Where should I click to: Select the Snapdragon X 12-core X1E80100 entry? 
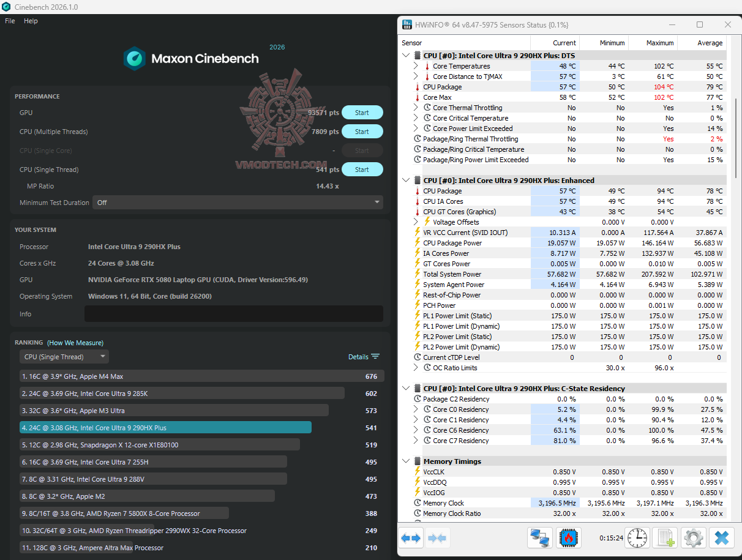[201, 445]
